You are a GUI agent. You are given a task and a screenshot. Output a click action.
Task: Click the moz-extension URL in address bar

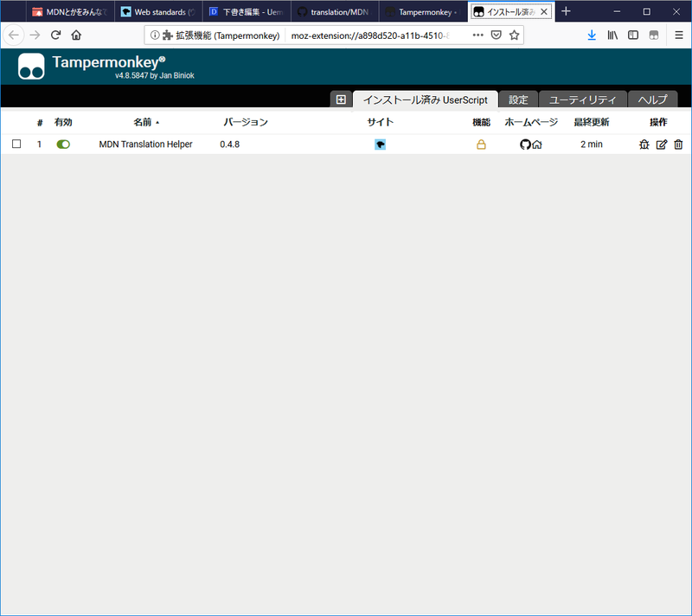370,35
